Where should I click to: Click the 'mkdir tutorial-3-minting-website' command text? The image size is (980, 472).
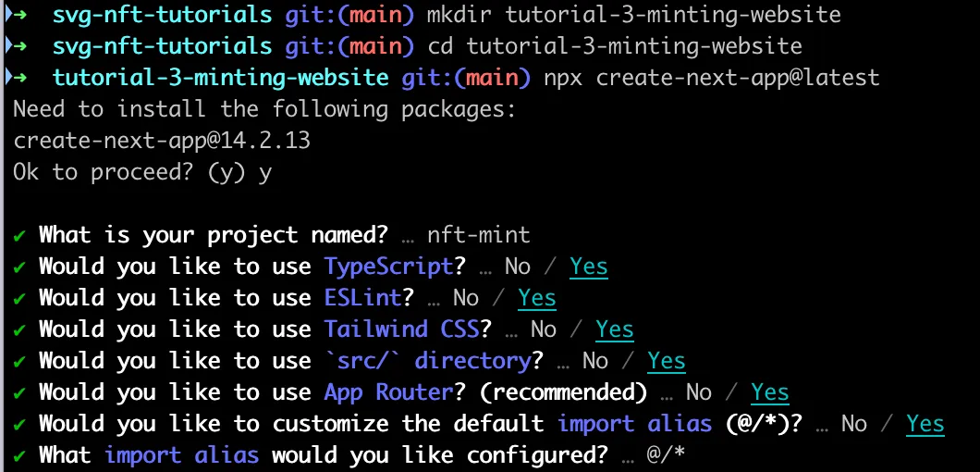tap(633, 15)
